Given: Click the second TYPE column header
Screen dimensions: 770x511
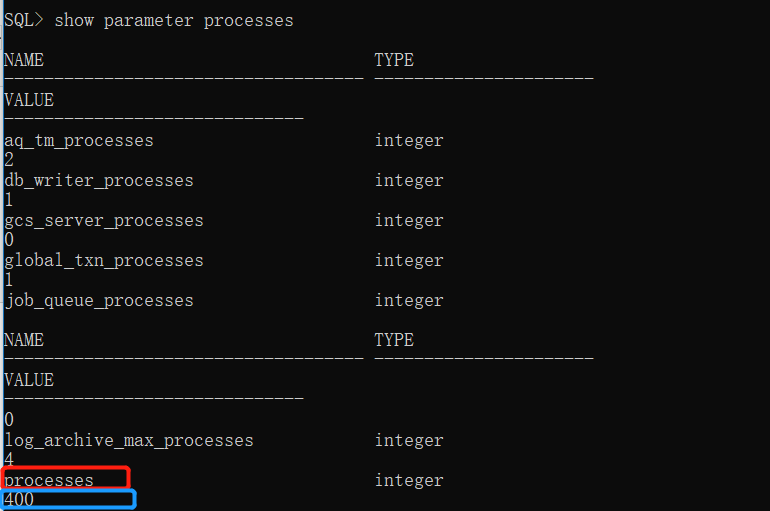Looking at the screenshot, I should tap(394, 340).
